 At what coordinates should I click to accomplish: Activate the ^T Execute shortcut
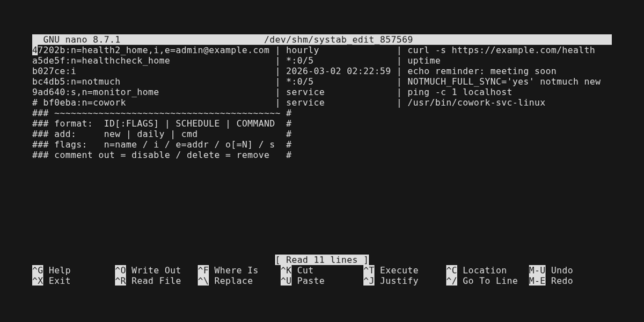(391, 270)
